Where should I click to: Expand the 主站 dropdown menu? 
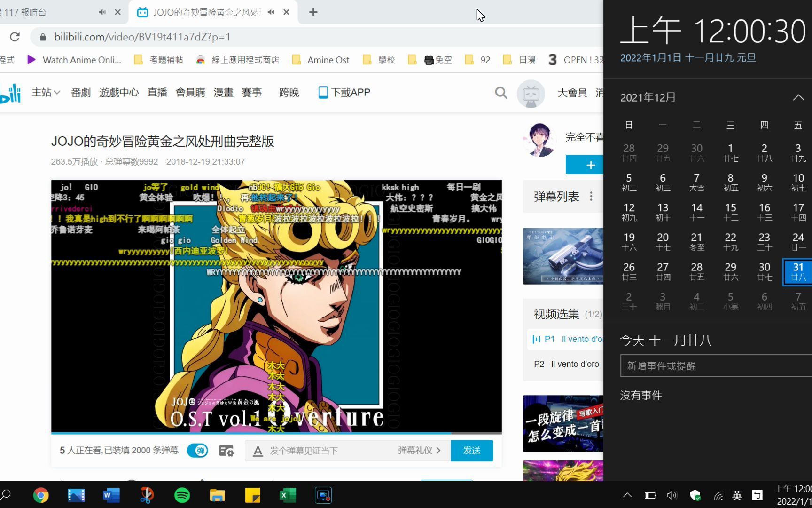tap(46, 93)
